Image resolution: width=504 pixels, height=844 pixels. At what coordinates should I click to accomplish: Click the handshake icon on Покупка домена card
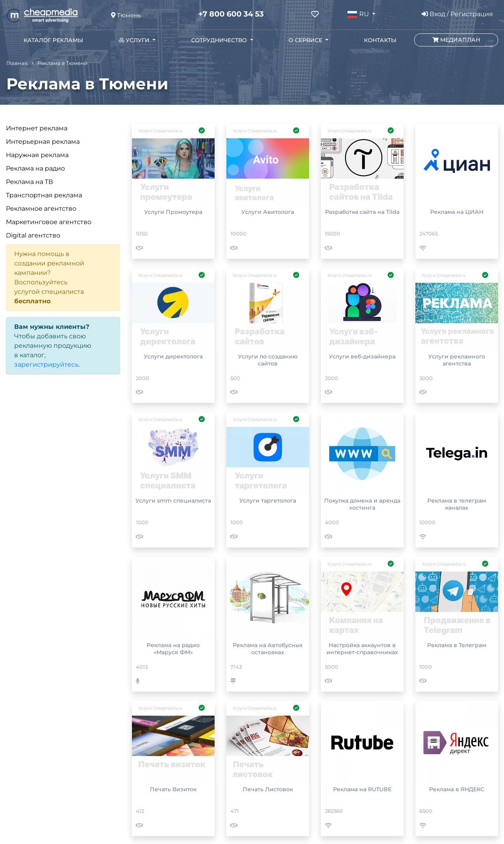coord(328,536)
